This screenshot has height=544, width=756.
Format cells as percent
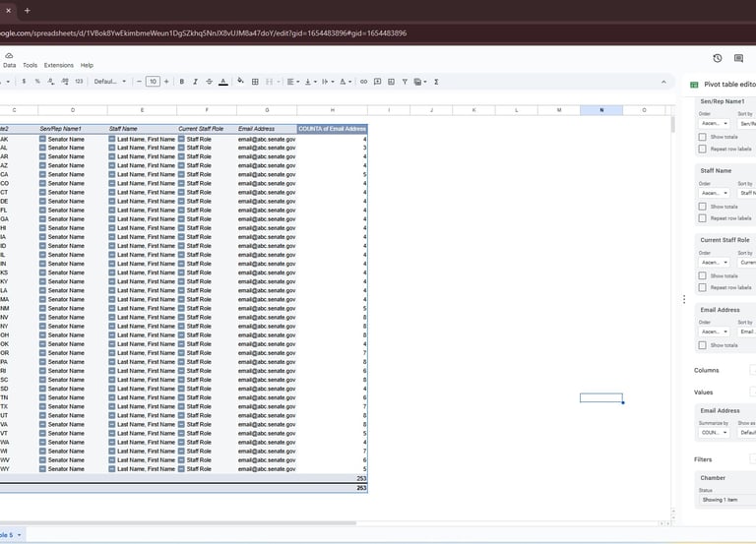click(37, 82)
